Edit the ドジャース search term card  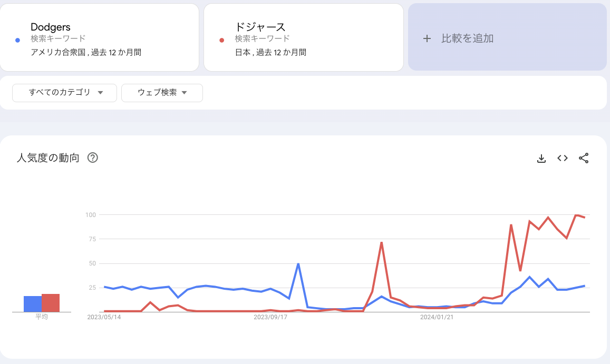[x=304, y=37]
